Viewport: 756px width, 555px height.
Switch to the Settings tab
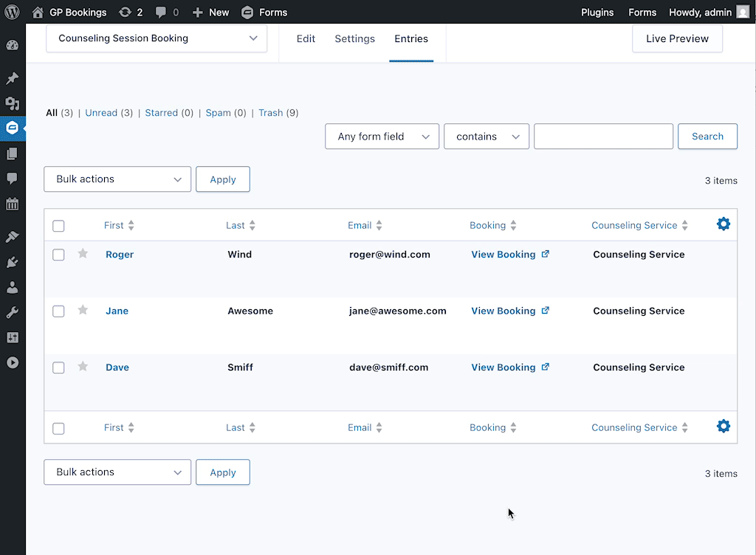pos(354,38)
